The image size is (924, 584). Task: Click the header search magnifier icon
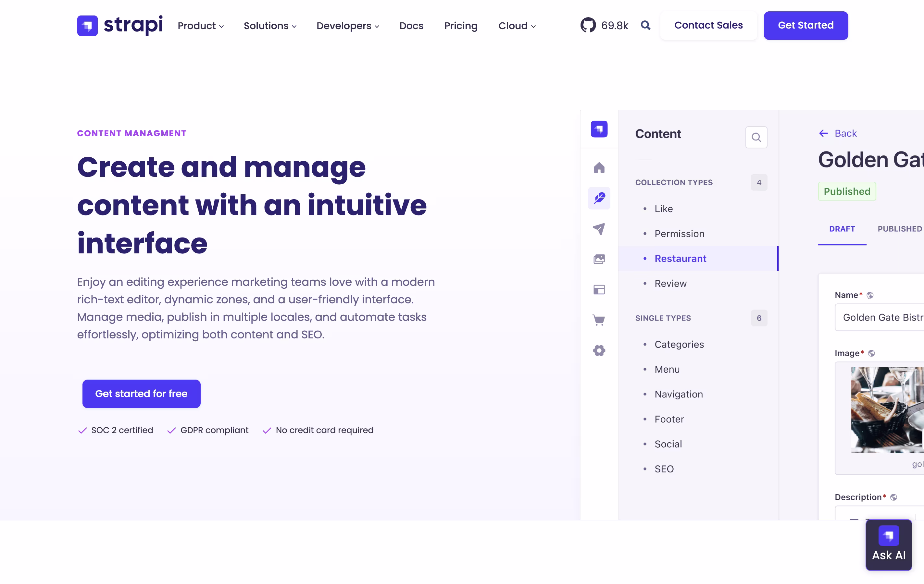pos(645,25)
